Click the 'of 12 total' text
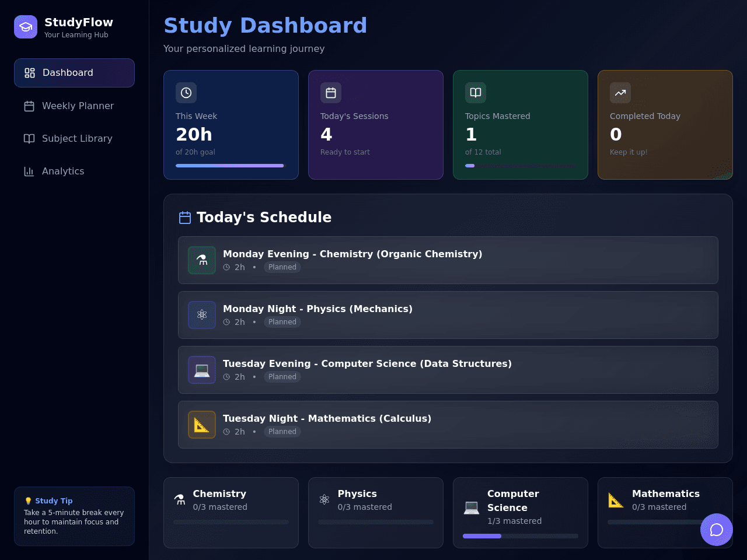The image size is (747, 560). pyautogui.click(x=483, y=152)
